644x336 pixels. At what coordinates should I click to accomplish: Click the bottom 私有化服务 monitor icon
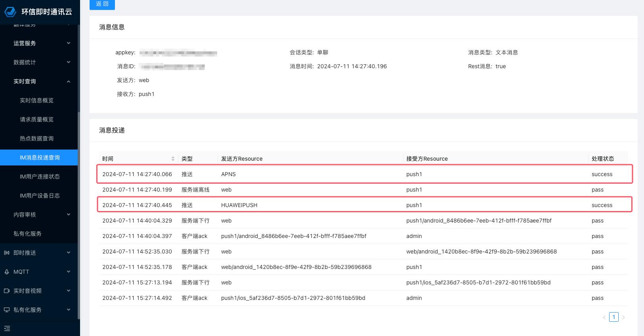click(7, 310)
